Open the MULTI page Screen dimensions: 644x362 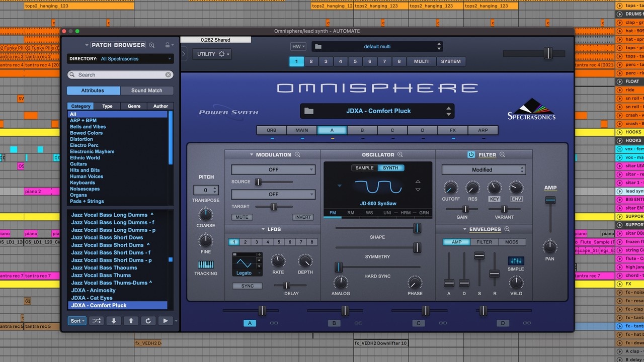point(421,61)
